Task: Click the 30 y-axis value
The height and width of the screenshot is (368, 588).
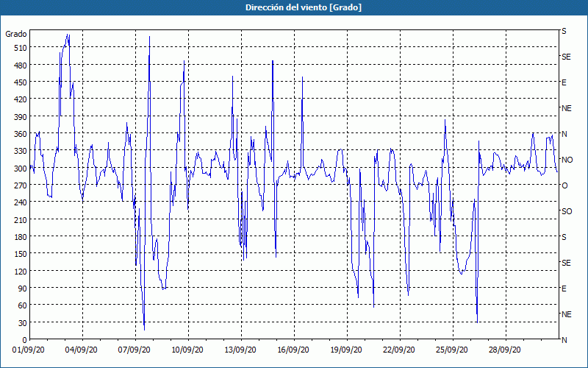Action: [23, 323]
